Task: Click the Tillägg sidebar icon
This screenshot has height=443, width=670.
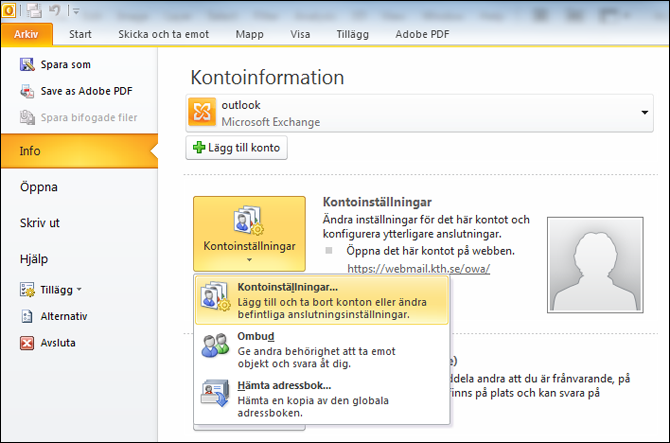Action: tap(27, 290)
